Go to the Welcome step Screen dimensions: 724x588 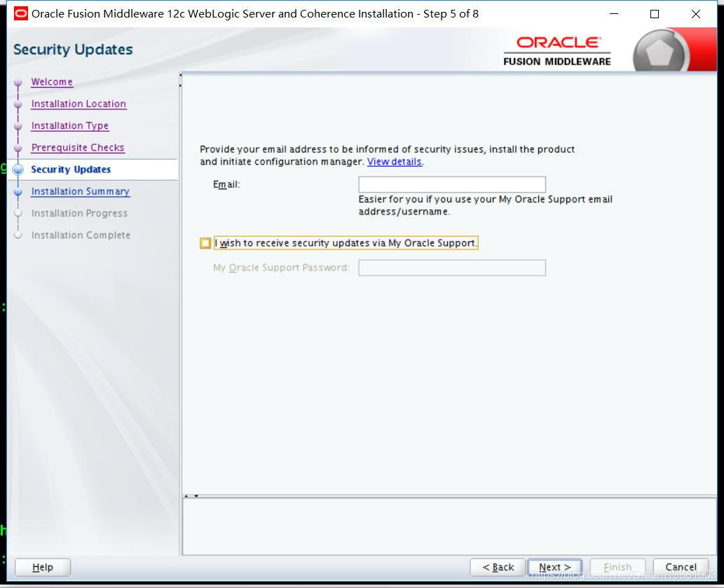tap(52, 82)
